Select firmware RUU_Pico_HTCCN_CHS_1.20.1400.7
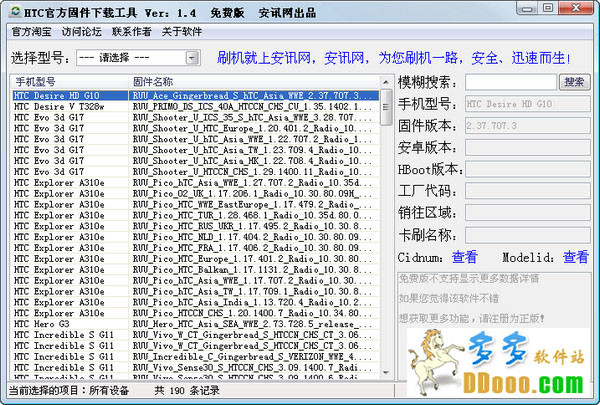Screen dimensions: 600x405 coord(196,313)
